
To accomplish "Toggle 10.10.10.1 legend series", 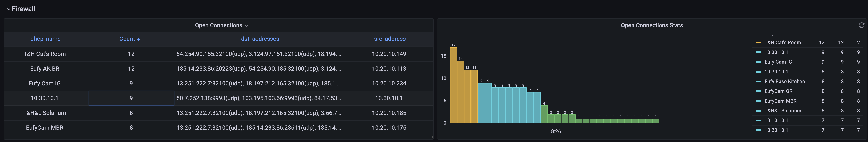I will [x=776, y=120].
